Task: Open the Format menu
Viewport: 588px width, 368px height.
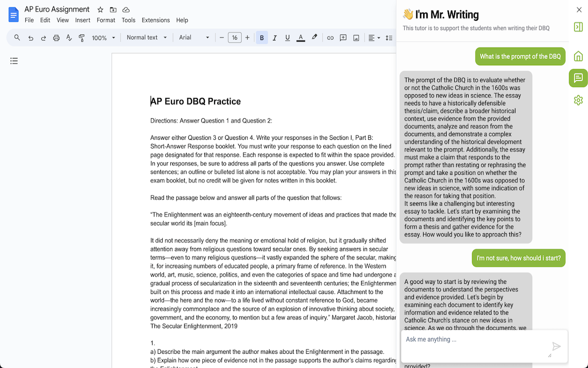Action: [x=106, y=20]
